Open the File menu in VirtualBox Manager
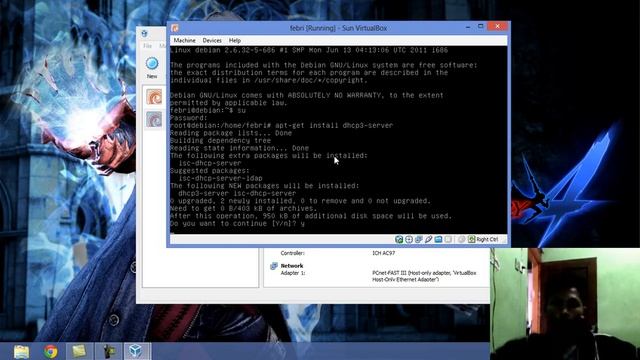This screenshot has height=360, width=640. pyautogui.click(x=148, y=46)
